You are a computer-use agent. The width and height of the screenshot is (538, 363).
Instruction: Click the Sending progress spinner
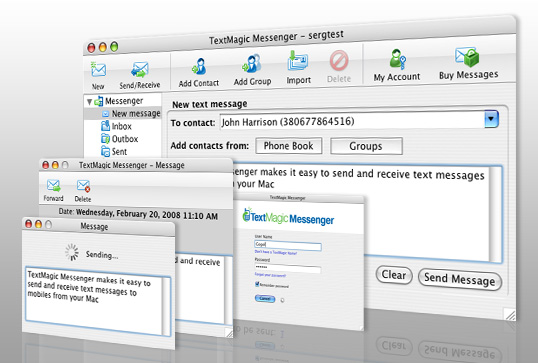72,252
